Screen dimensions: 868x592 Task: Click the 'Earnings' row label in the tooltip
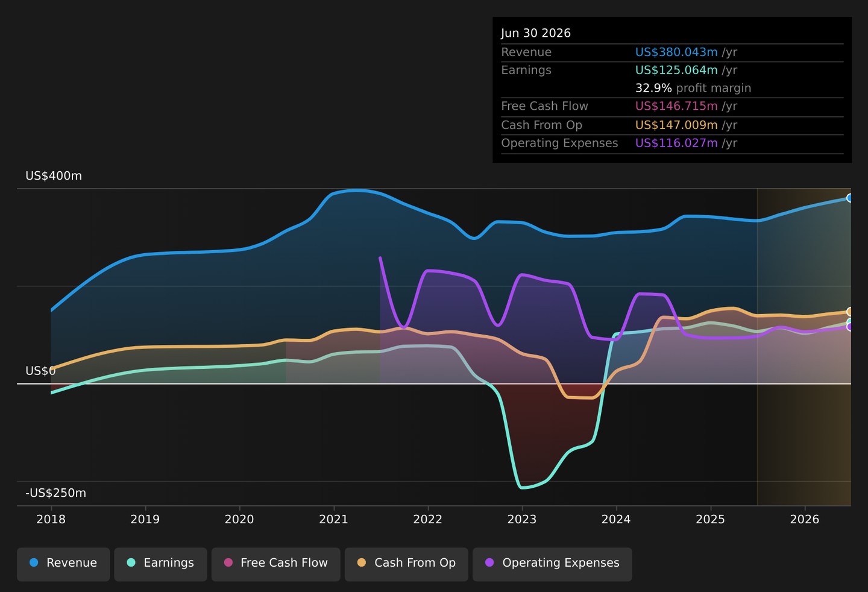pos(526,70)
